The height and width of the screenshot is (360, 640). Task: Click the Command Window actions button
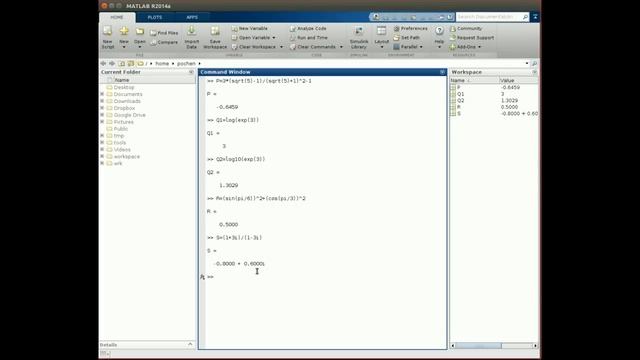click(442, 72)
